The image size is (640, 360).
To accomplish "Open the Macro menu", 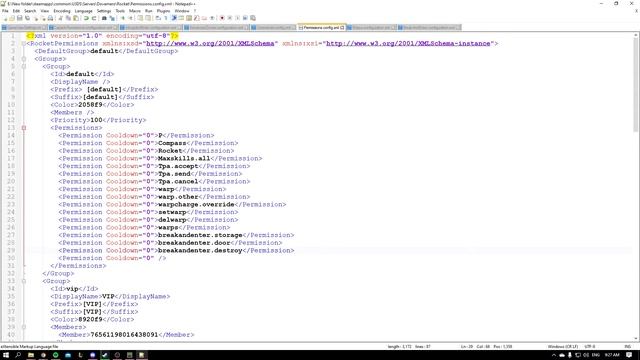I will (x=135, y=11).
